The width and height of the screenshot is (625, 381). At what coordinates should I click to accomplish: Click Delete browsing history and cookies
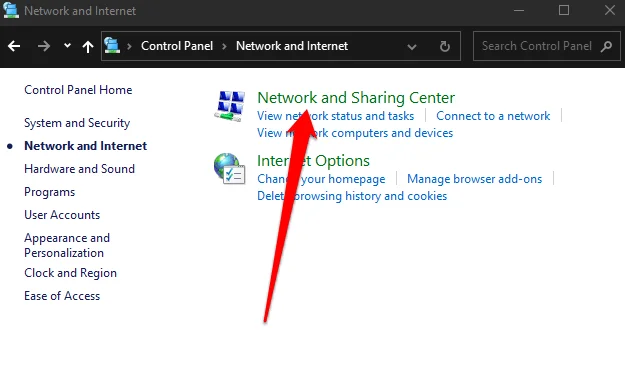[x=352, y=196]
